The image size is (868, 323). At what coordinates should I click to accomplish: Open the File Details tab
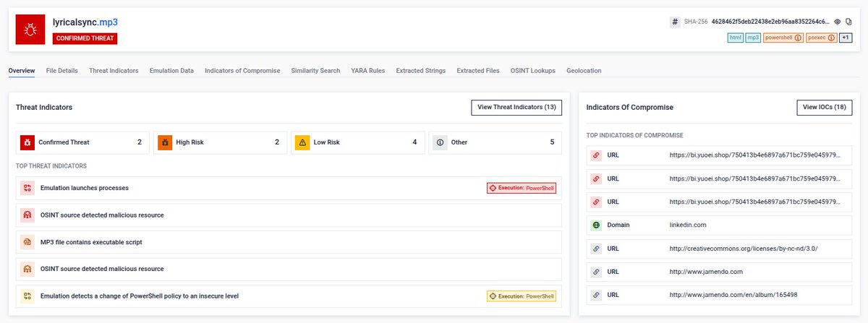pos(62,71)
